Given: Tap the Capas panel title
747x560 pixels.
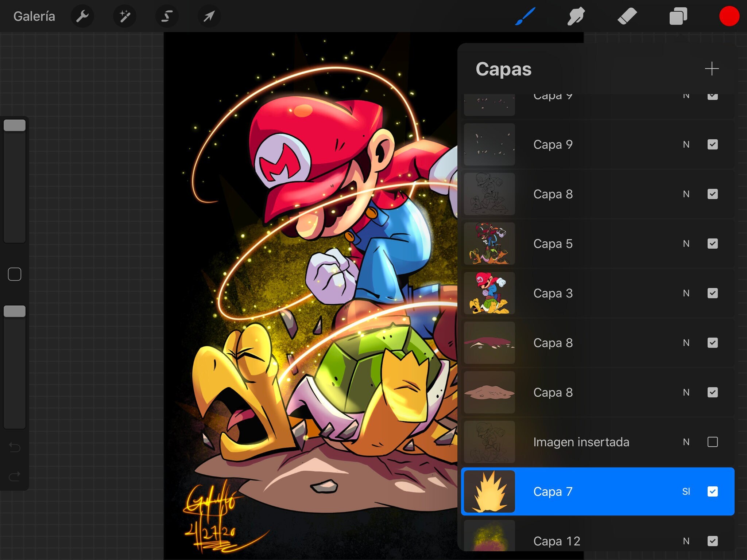Looking at the screenshot, I should point(503,69).
